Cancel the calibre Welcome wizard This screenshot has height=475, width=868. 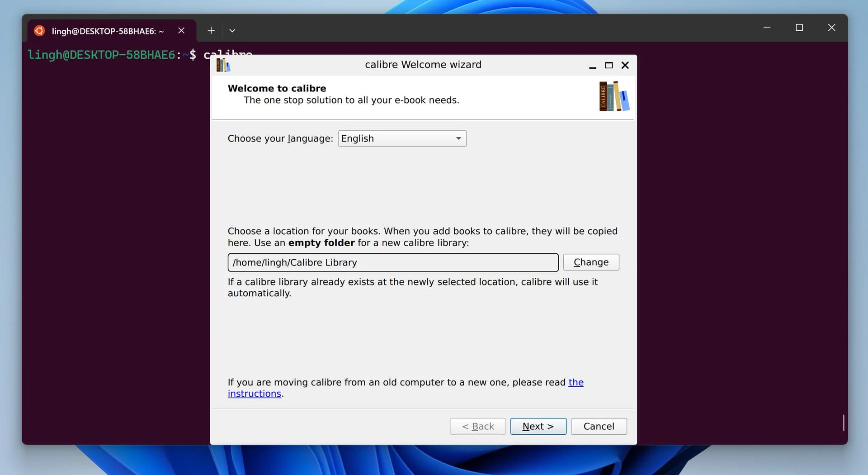pyautogui.click(x=599, y=426)
